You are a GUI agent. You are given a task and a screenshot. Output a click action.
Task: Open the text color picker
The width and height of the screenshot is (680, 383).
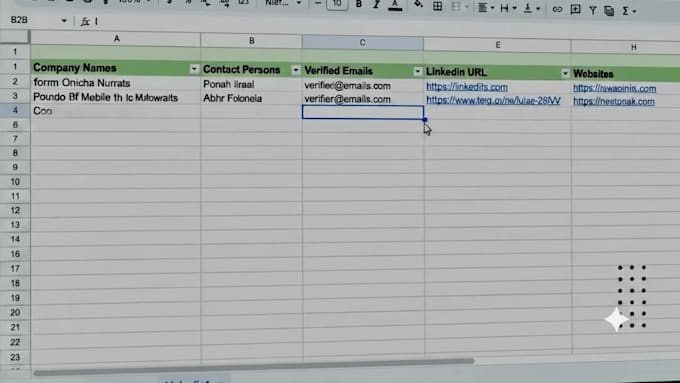[395, 5]
